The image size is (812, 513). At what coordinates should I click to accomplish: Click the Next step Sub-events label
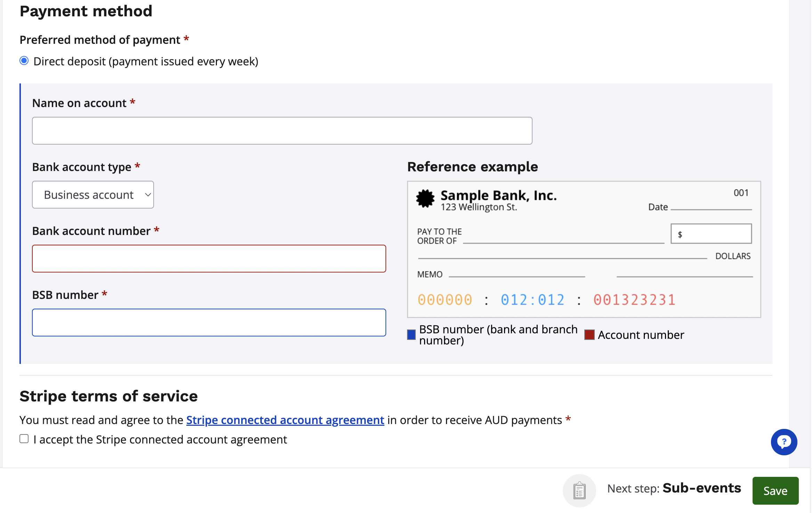[x=674, y=488]
